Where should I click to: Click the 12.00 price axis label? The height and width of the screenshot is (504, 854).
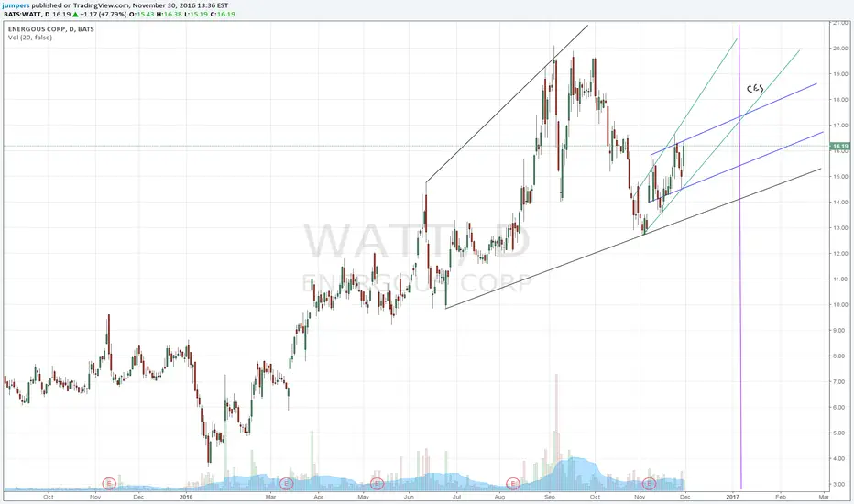click(x=840, y=253)
